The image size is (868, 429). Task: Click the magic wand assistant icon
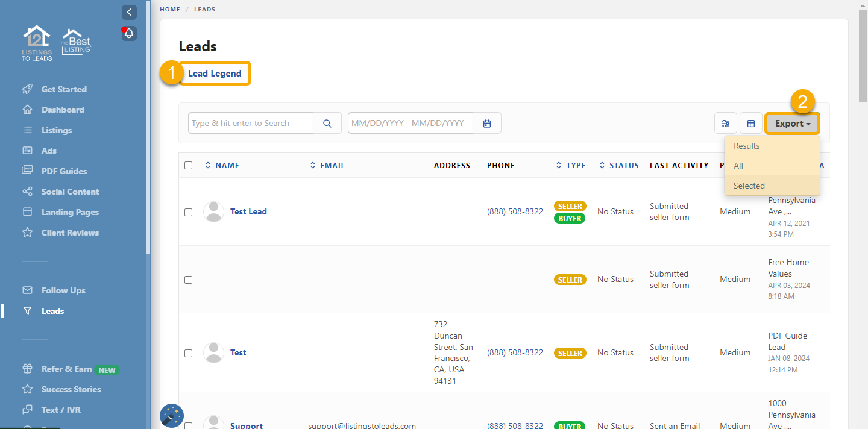coord(172,416)
